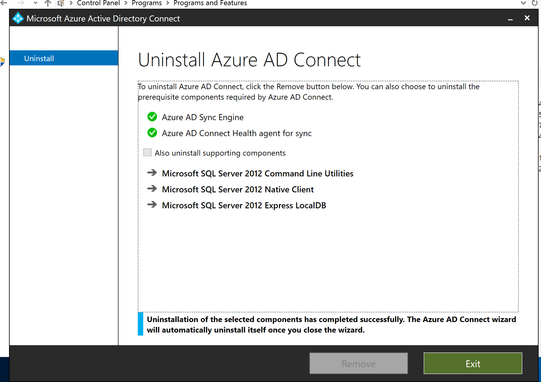This screenshot has height=382, width=541.
Task: Click the Exit button
Action: (x=473, y=363)
